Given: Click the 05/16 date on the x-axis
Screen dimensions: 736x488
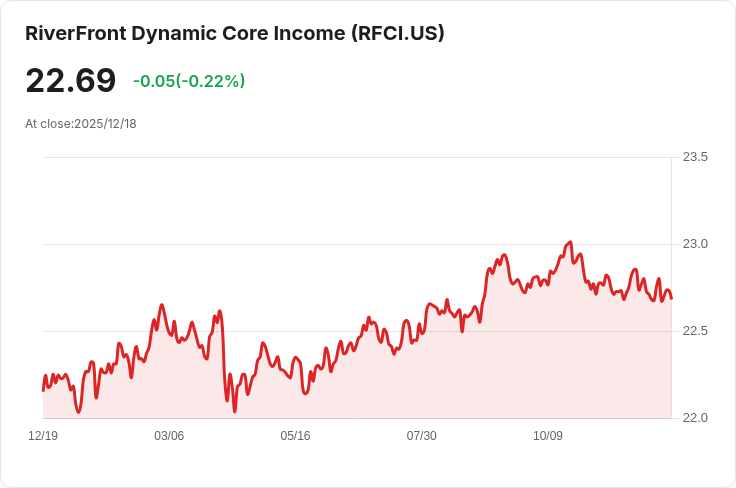Looking at the screenshot, I should click(295, 436).
